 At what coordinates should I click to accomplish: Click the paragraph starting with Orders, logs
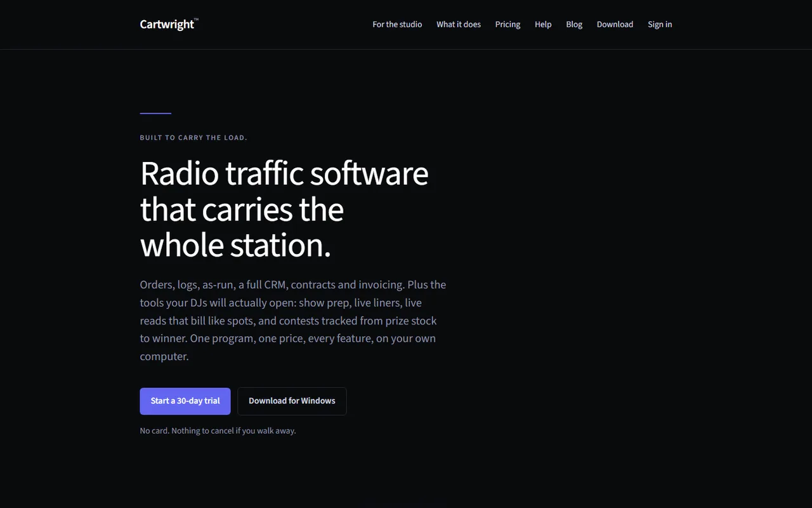pyautogui.click(x=293, y=320)
